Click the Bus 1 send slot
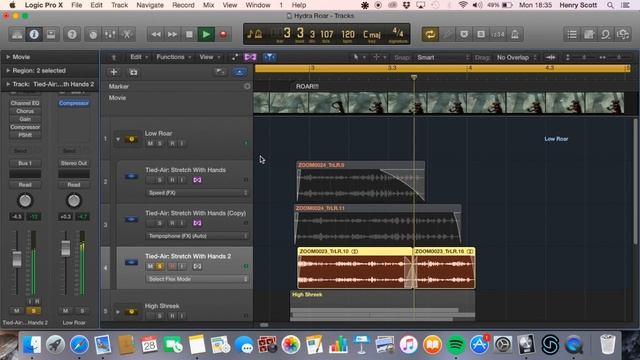640x360 pixels. (x=25, y=163)
